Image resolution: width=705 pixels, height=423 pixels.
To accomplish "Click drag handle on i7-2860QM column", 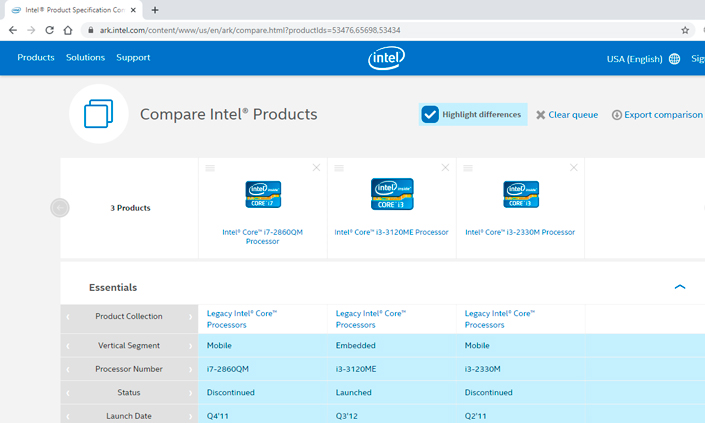I will pos(210,168).
